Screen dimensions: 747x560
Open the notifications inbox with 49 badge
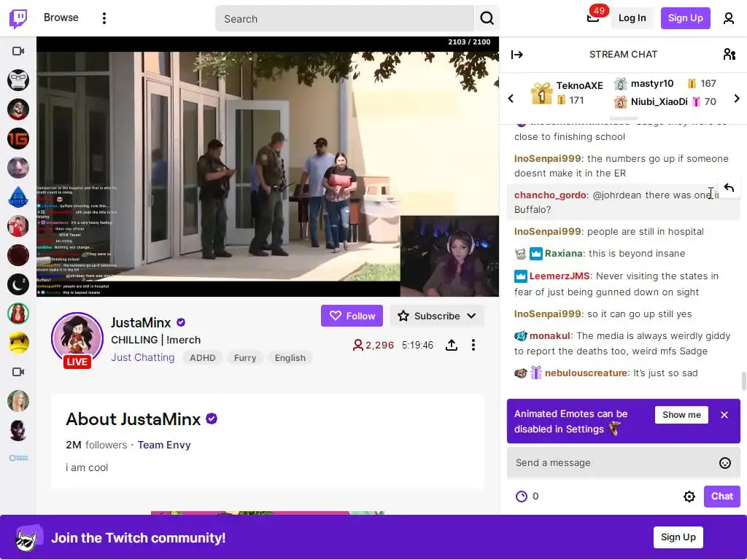point(594,17)
